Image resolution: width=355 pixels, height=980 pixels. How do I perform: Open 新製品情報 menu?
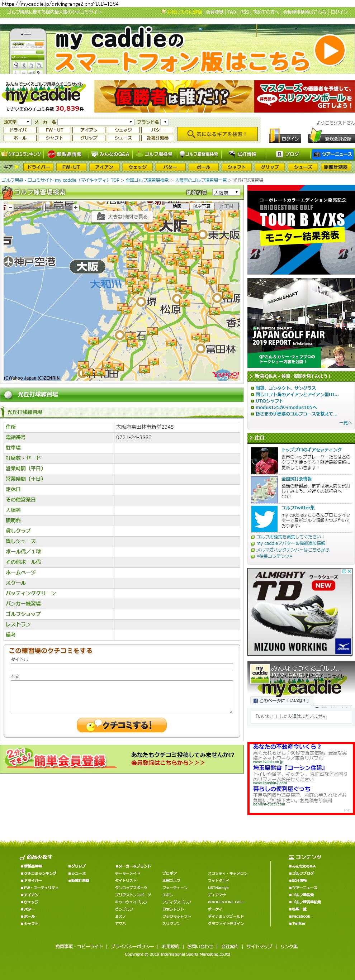(65, 154)
